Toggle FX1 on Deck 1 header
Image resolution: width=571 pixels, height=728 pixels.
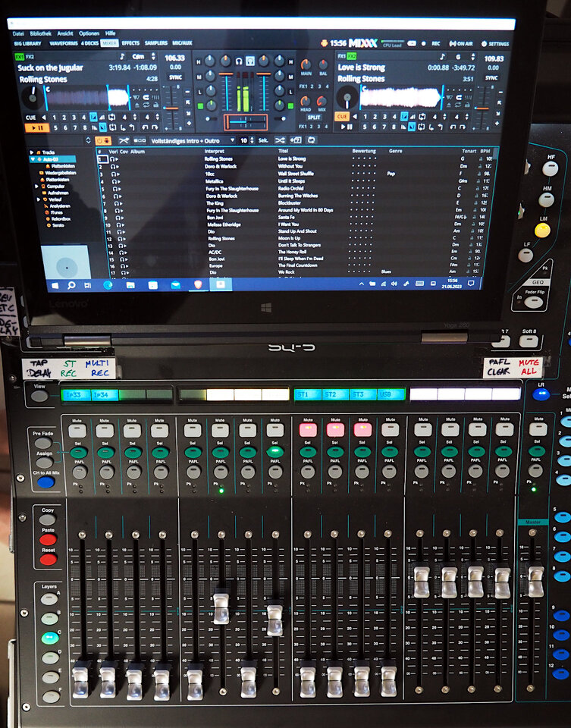pyautogui.click(x=19, y=57)
